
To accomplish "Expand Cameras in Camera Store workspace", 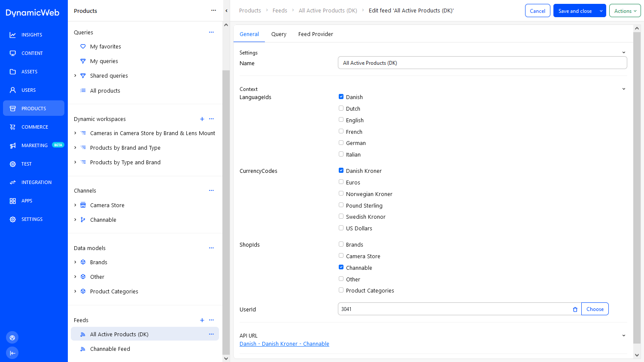I will pos(75,133).
